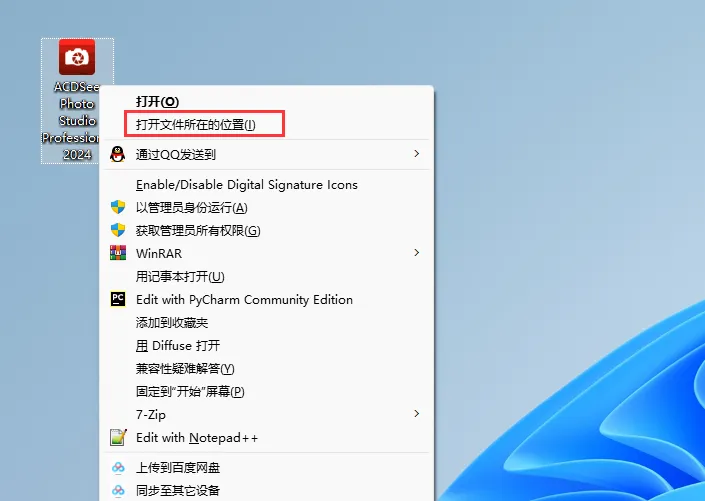
Task: Click the WinRAR books icon
Action: [x=118, y=253]
